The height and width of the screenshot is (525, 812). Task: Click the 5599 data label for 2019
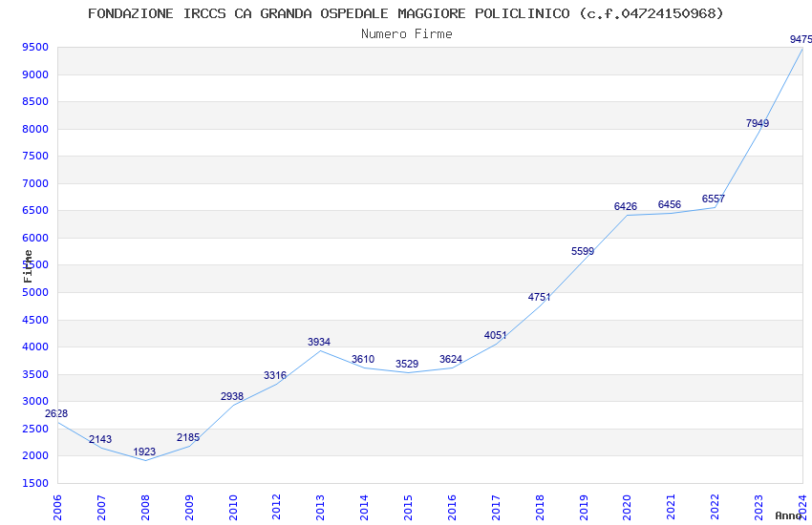pyautogui.click(x=583, y=251)
